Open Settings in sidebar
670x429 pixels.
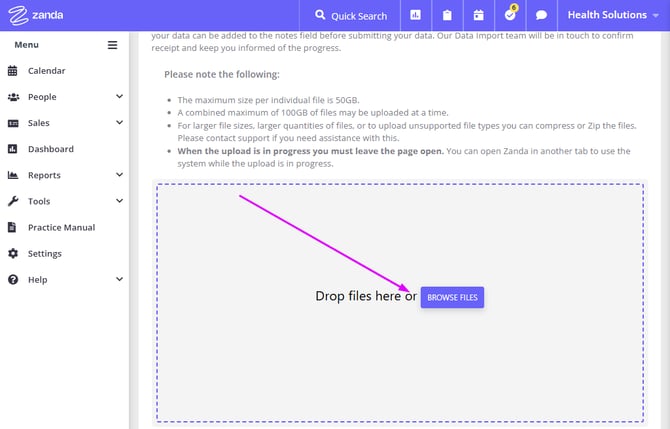(44, 253)
